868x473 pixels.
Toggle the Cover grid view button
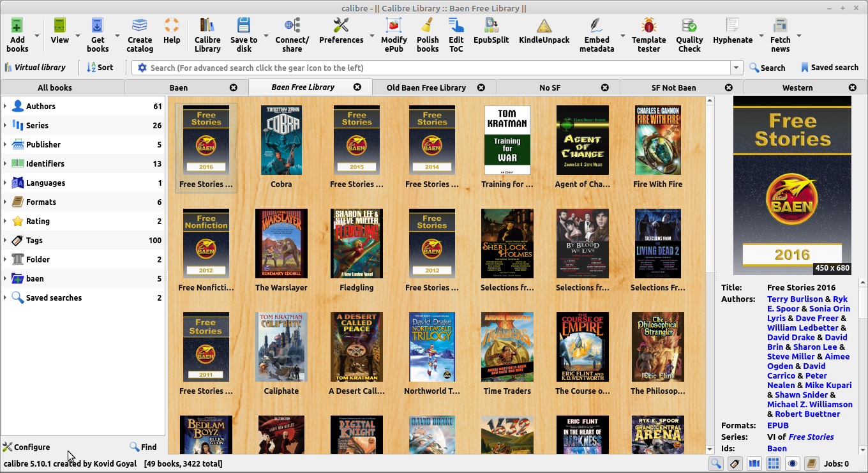tap(773, 464)
